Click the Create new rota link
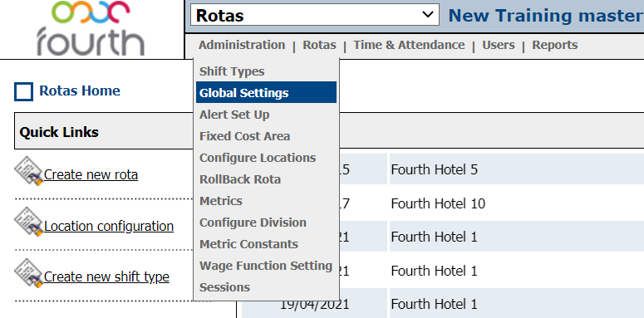This screenshot has height=318, width=644. click(91, 175)
